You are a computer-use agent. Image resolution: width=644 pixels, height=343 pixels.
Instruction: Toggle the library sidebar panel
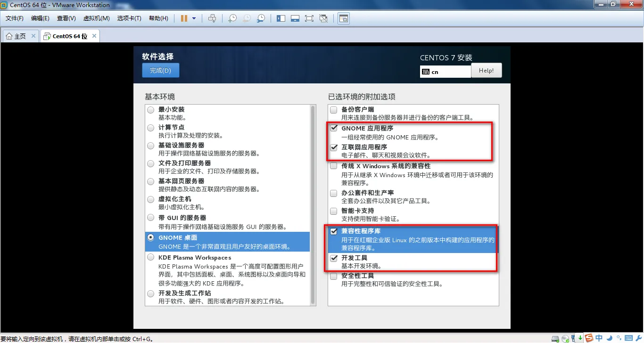coord(281,18)
